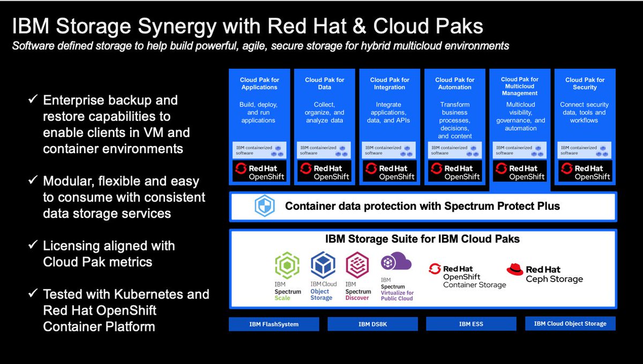Click Red Hat OpenShift logo under Data
Screen dimensions: 643x364
[324, 171]
